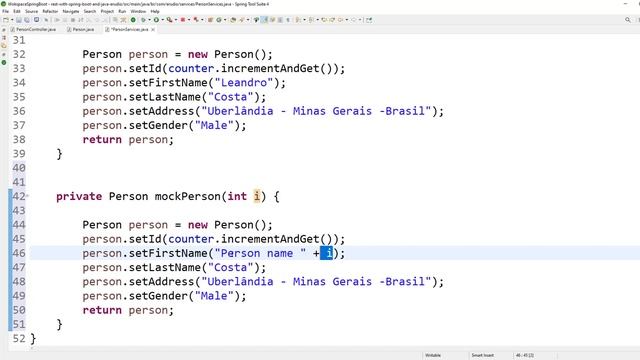Click 'incrementAndGet' on line 33
The height and width of the screenshot is (360, 640).
(270, 69)
